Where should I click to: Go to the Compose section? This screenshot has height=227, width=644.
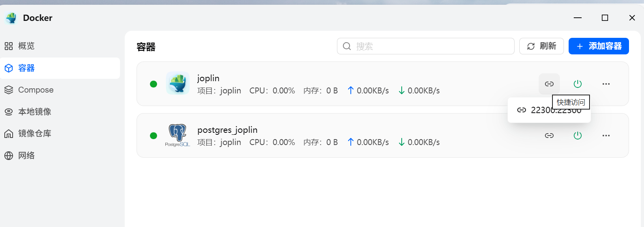point(36,90)
